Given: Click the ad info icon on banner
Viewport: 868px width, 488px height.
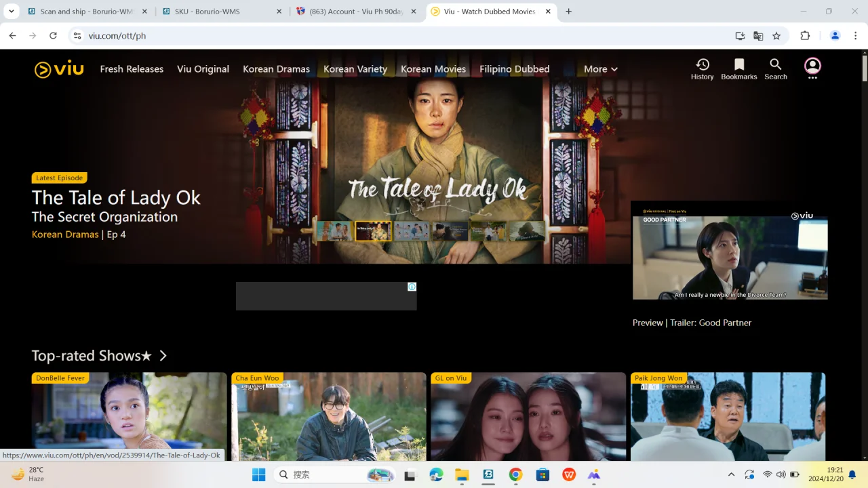Looking at the screenshot, I should pyautogui.click(x=412, y=287).
